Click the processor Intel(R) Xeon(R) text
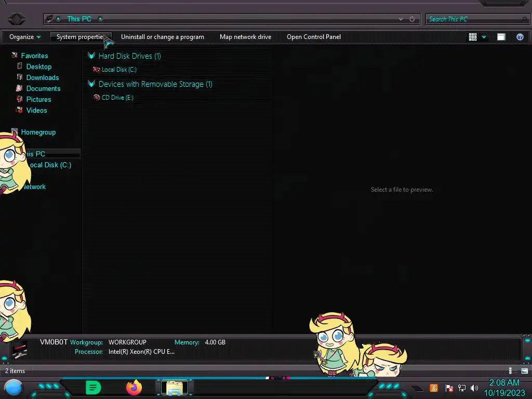 pos(141,352)
